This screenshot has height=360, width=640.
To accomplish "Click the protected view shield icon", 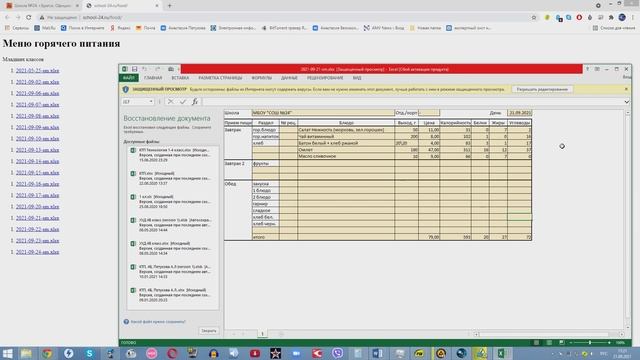I will tap(126, 89).
